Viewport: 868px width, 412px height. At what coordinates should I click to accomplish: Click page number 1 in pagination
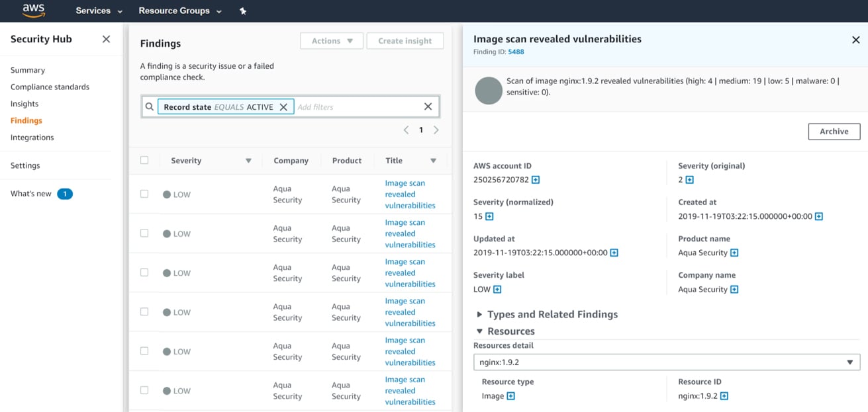(x=421, y=130)
